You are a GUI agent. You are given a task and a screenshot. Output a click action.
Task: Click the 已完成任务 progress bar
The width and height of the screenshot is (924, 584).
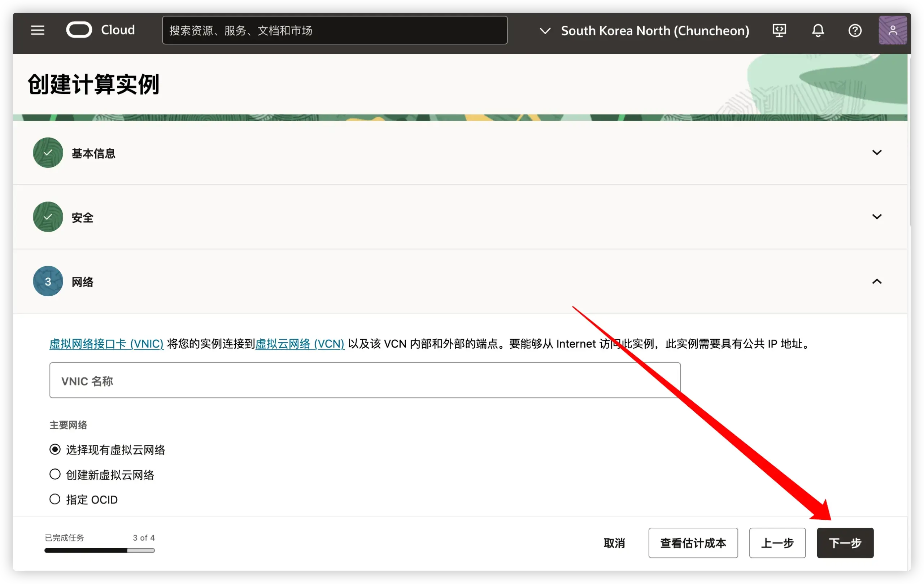(99, 550)
